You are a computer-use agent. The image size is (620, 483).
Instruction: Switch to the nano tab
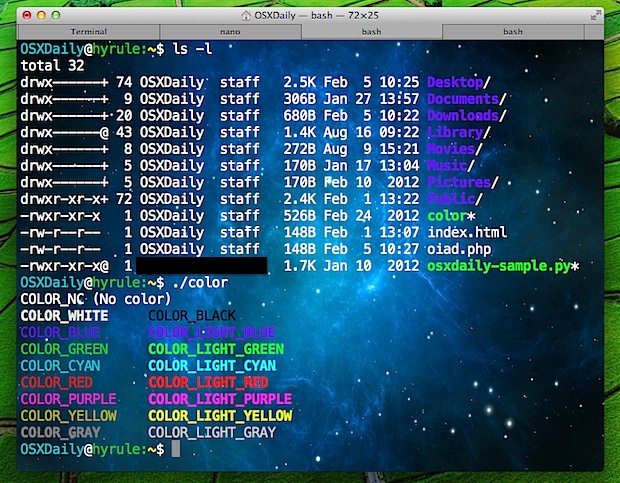230,32
